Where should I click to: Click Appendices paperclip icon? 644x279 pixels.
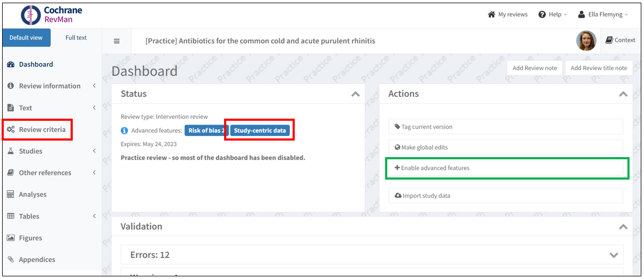click(11, 260)
